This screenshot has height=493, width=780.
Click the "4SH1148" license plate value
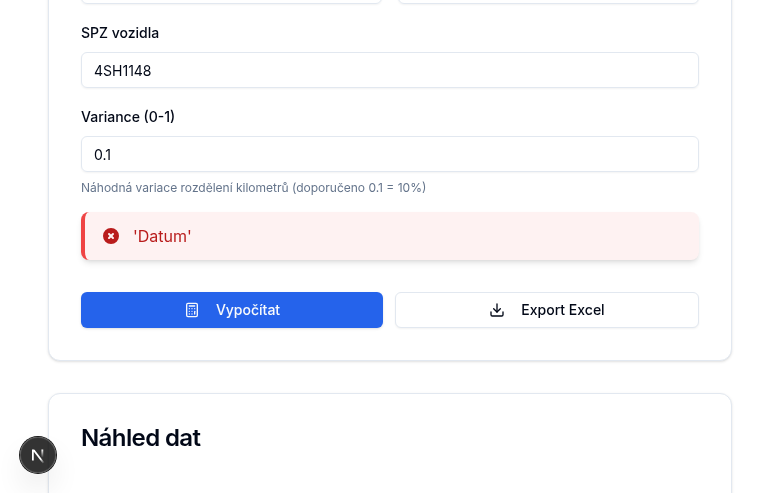(123, 70)
